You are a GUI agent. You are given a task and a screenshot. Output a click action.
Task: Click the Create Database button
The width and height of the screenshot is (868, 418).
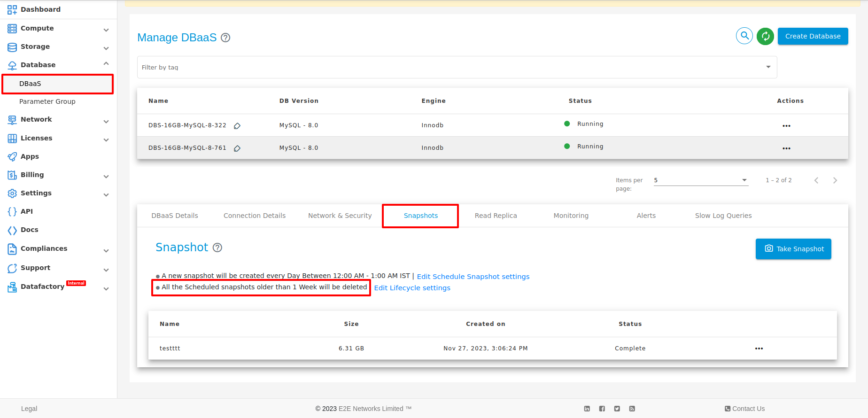coord(813,36)
